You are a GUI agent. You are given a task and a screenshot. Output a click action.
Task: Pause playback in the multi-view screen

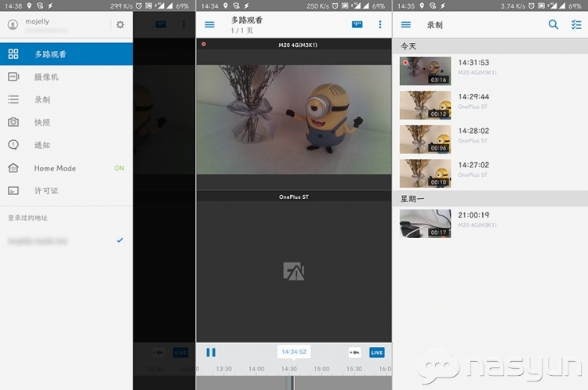coord(211,352)
